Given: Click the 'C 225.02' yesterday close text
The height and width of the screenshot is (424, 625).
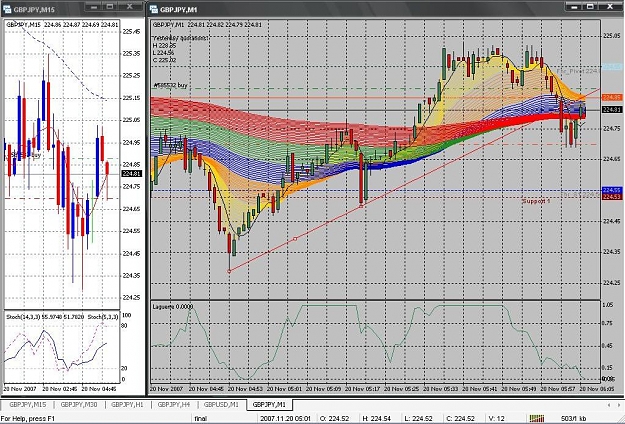Looking at the screenshot, I should [165, 60].
